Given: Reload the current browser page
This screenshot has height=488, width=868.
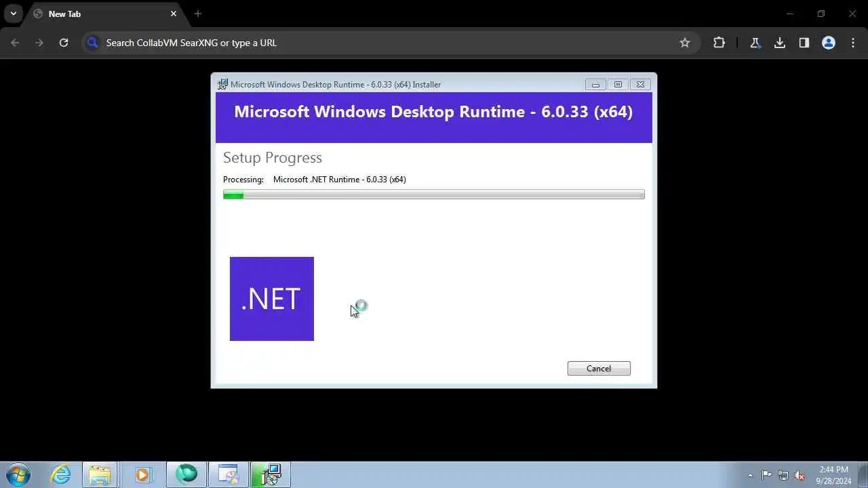Looking at the screenshot, I should (64, 43).
